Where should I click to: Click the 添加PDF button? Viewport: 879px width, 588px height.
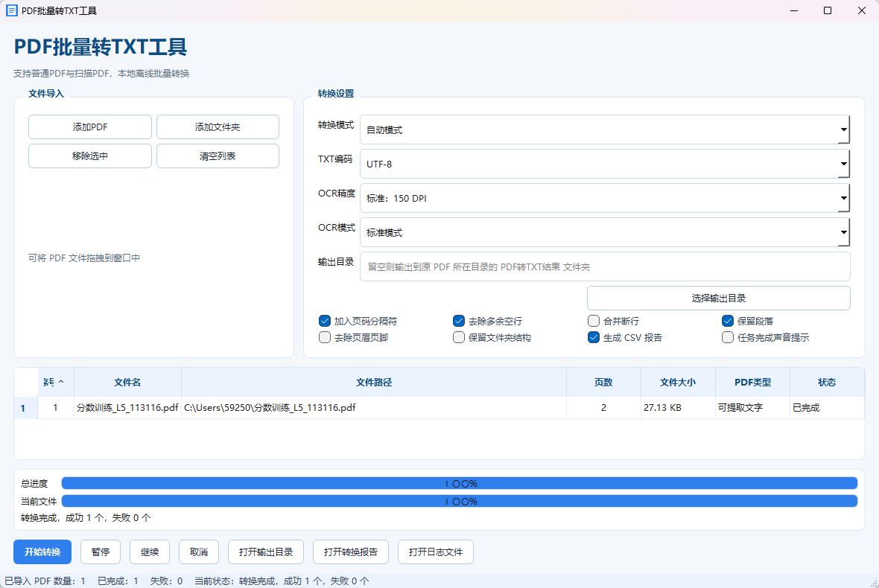point(89,127)
